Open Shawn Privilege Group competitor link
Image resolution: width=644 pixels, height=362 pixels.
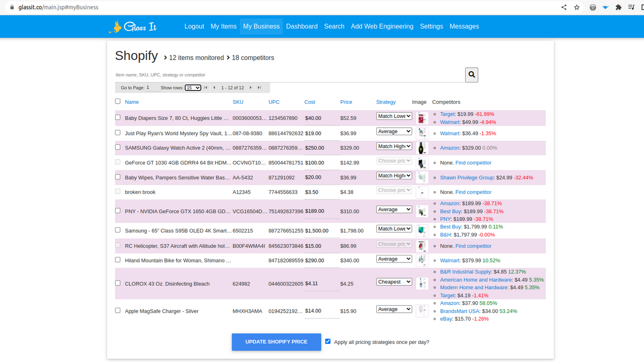pos(467,177)
